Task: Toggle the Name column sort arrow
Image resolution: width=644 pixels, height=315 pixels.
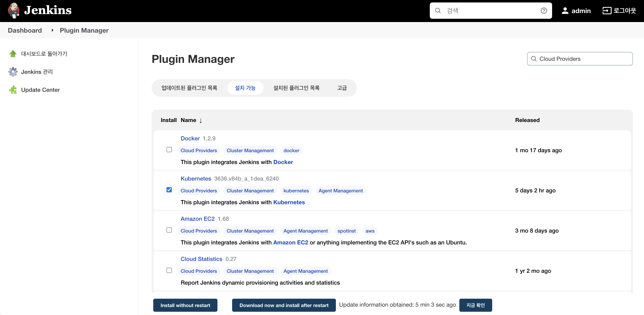Action: [201, 121]
